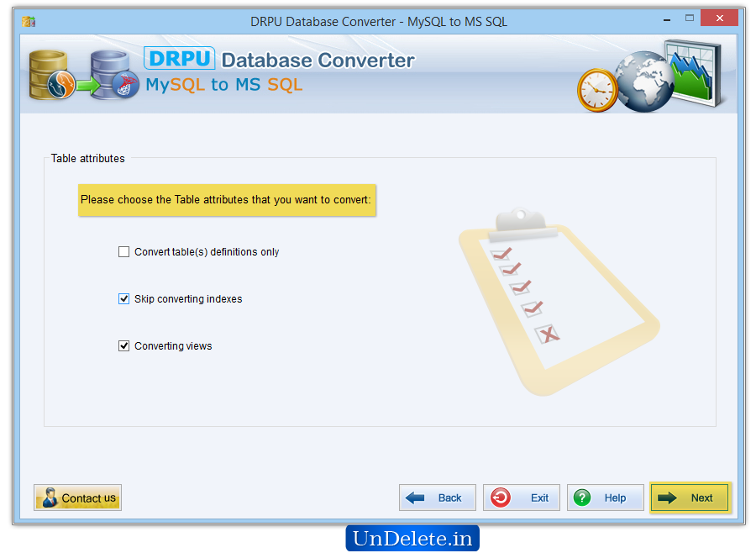Click the globe icon in banner
This screenshot has height=553, width=756.
[645, 82]
